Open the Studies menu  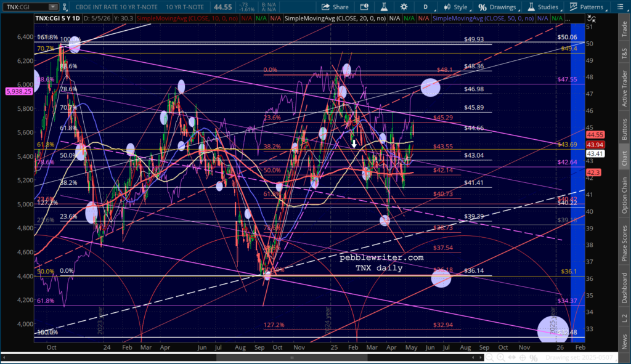(543, 7)
